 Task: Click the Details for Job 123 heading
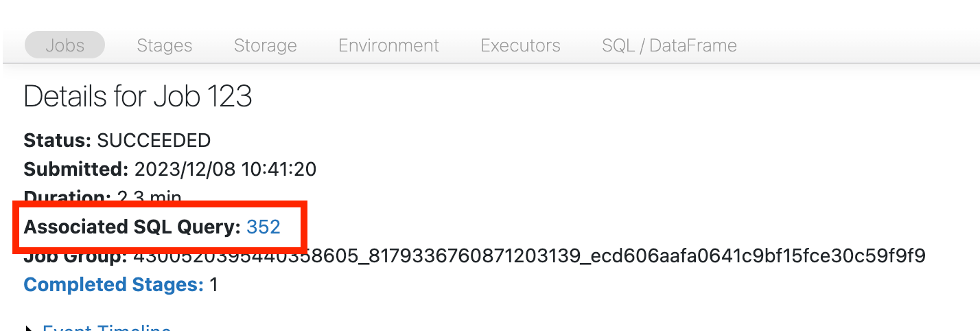pyautogui.click(x=138, y=97)
